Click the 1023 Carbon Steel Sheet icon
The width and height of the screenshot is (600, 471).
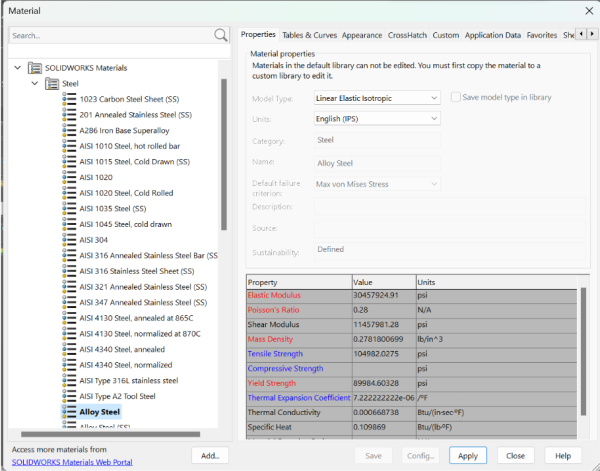tap(68, 99)
